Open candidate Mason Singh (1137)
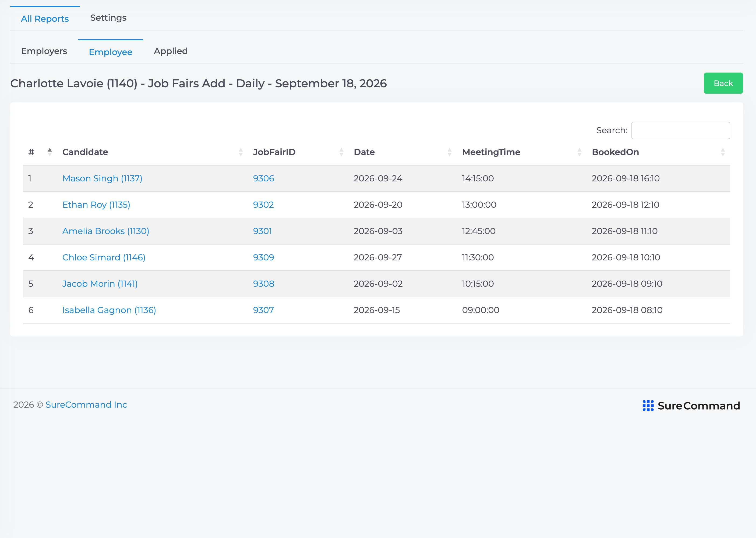This screenshot has height=538, width=756. [x=103, y=178]
